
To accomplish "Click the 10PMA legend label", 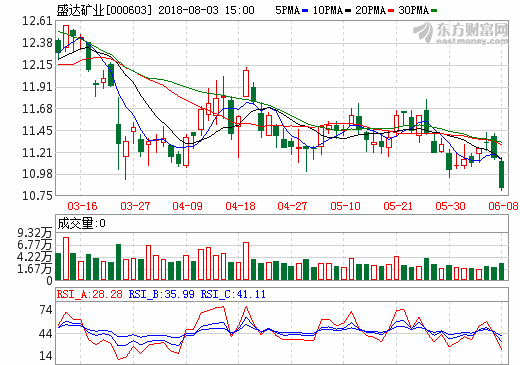I will (327, 10).
